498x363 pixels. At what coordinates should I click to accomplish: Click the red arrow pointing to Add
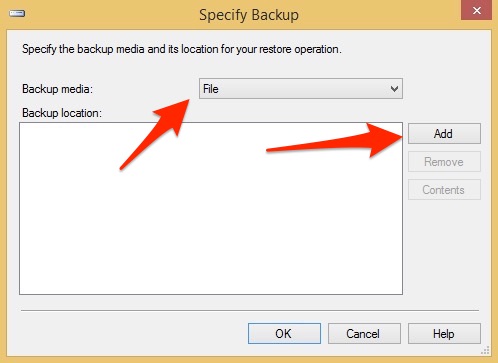pos(334,140)
